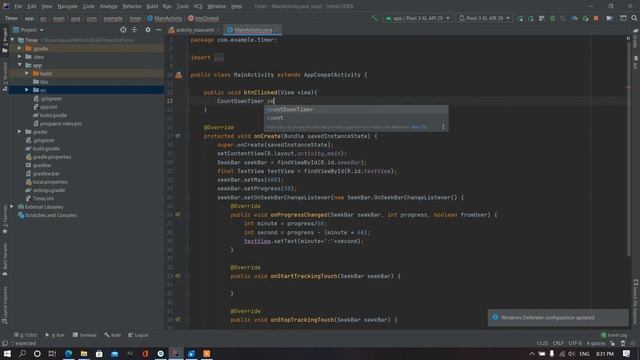
Task: Expand the .idea folder in project tree
Action: (20, 57)
